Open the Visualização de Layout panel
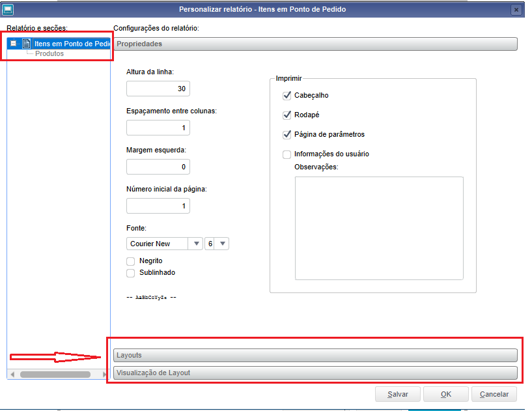This screenshot has width=532, height=411. tap(315, 373)
